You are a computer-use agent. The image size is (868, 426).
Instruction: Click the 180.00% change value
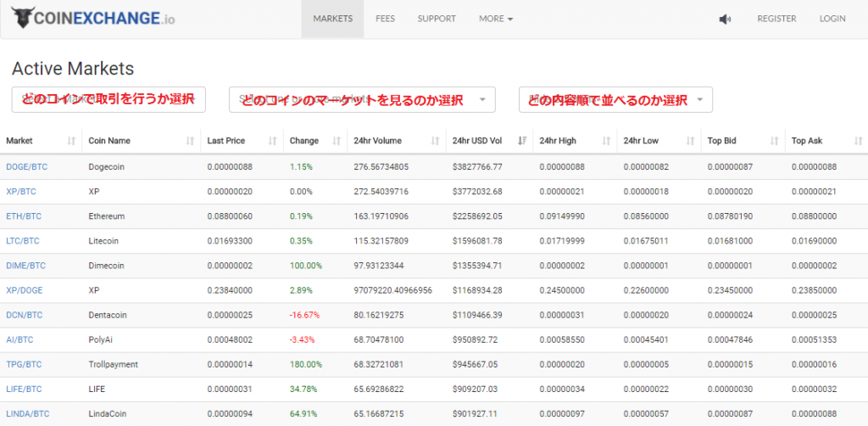pos(305,365)
